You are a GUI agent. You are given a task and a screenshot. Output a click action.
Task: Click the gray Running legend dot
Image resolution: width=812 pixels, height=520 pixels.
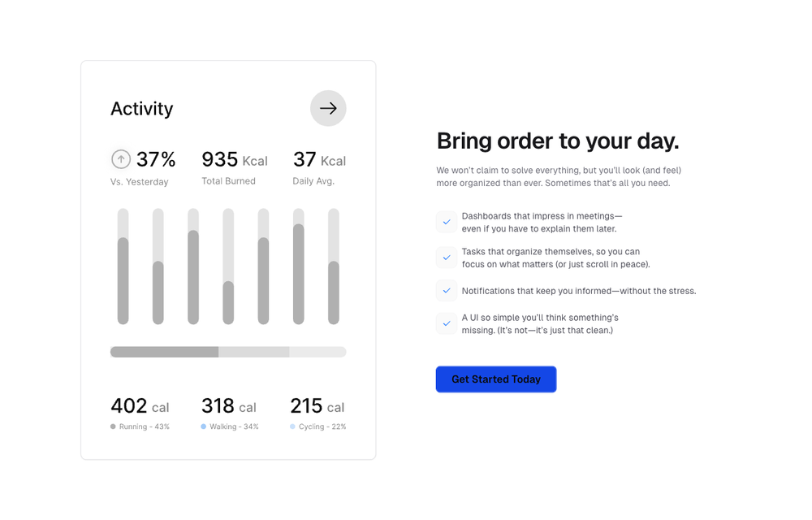113,427
